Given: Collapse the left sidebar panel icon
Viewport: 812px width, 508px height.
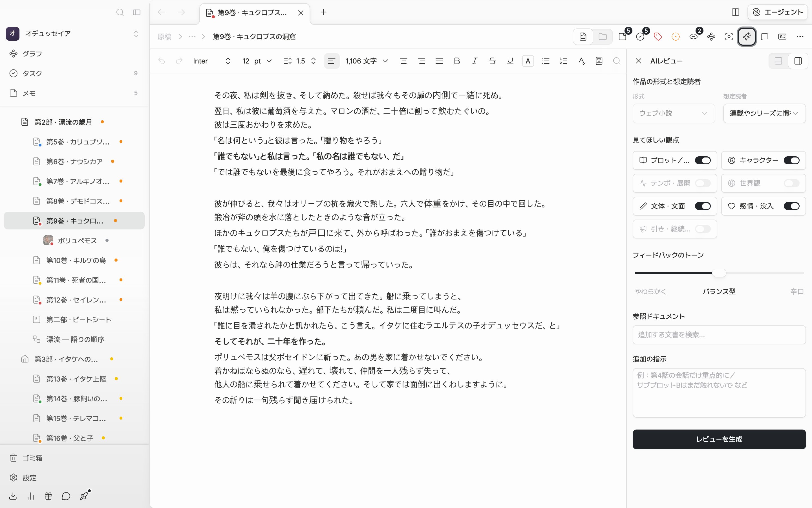Looking at the screenshot, I should point(136,12).
